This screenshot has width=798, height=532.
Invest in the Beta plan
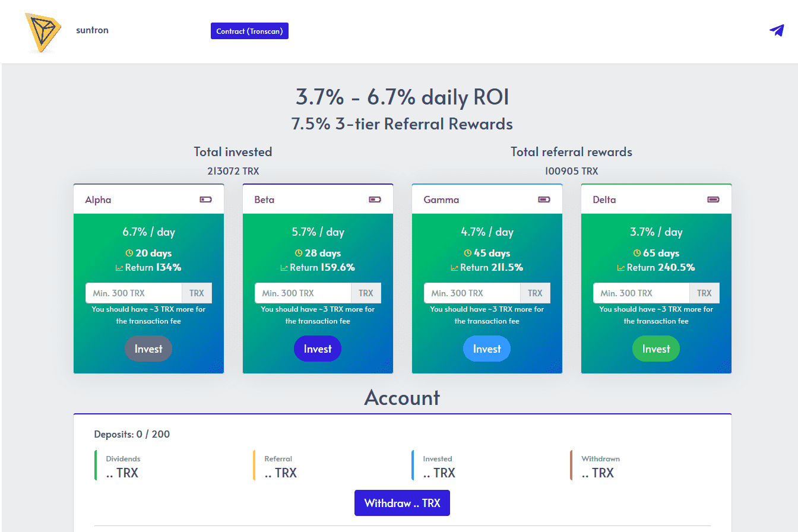click(318, 349)
